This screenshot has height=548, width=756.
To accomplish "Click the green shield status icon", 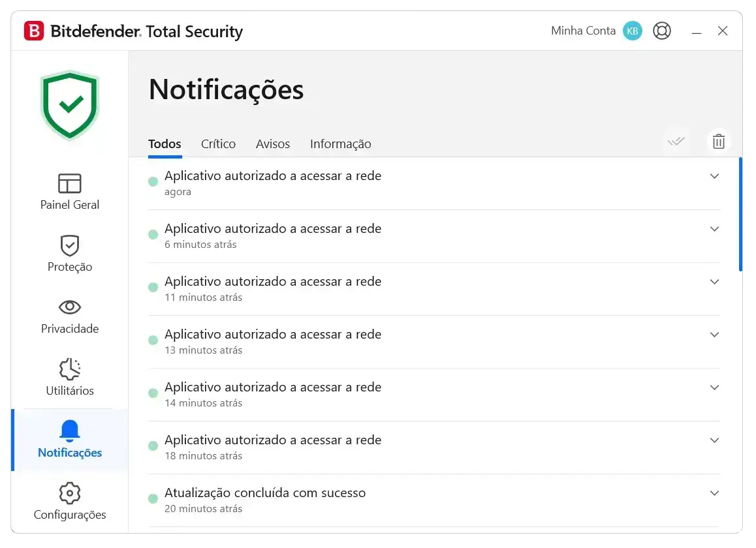I will click(x=70, y=105).
